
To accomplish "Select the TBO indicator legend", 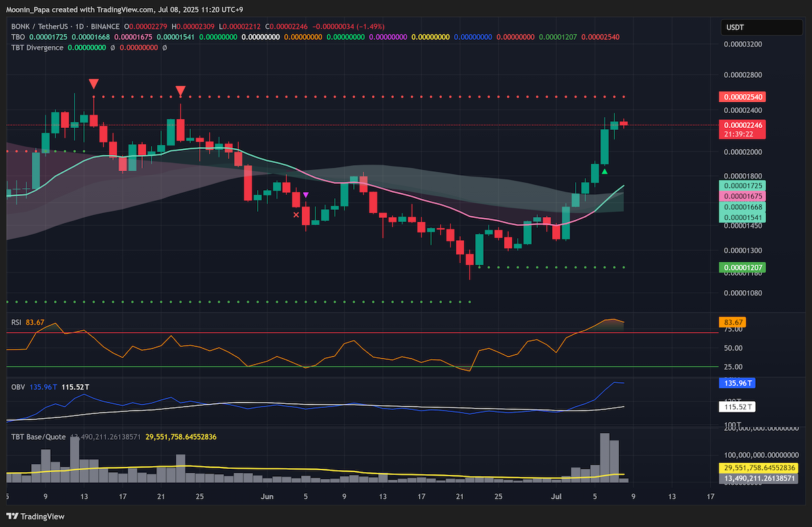I will coord(18,37).
